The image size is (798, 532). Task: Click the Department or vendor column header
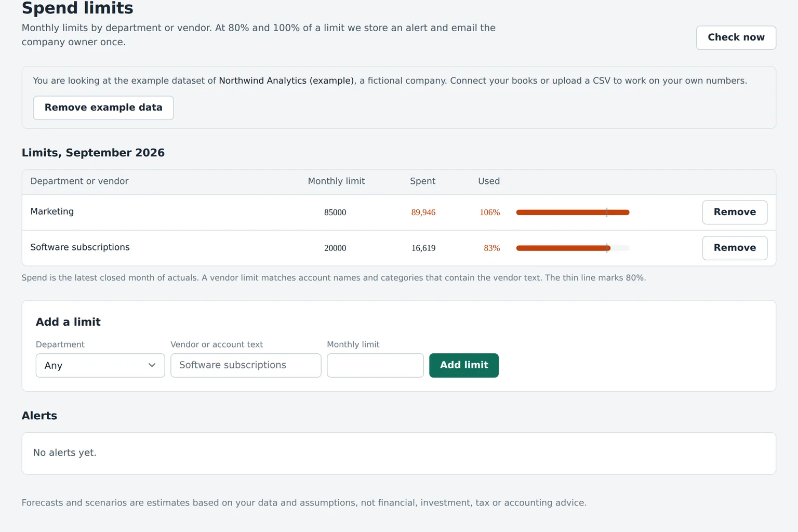[x=79, y=181]
